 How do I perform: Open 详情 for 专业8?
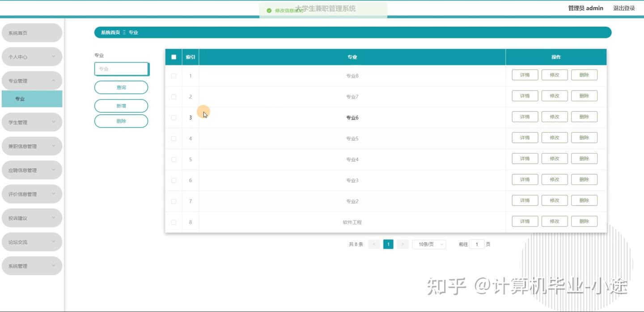[x=525, y=75]
